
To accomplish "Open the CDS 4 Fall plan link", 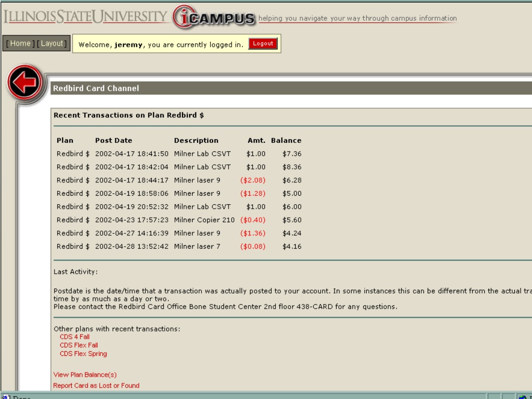I will pyautogui.click(x=75, y=337).
